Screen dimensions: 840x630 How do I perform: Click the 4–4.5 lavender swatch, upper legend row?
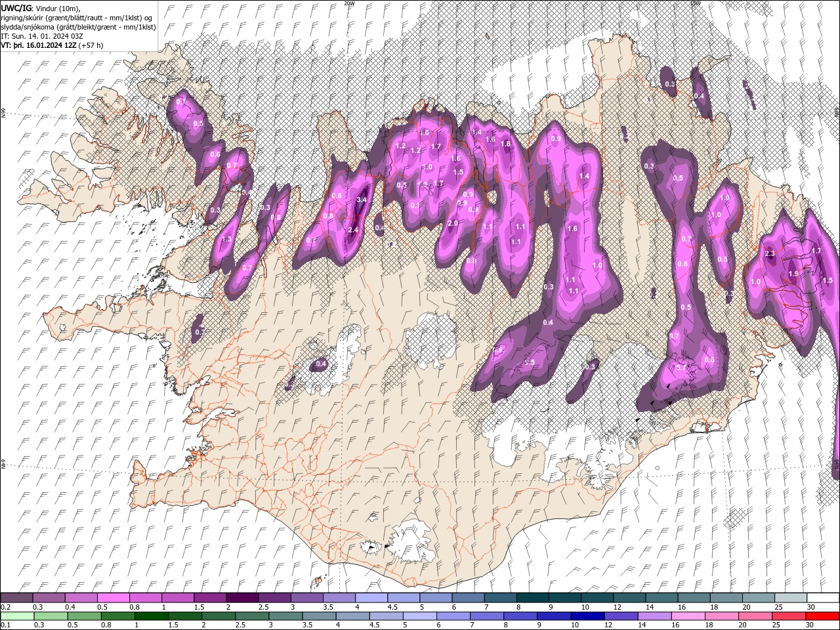[x=371, y=598]
